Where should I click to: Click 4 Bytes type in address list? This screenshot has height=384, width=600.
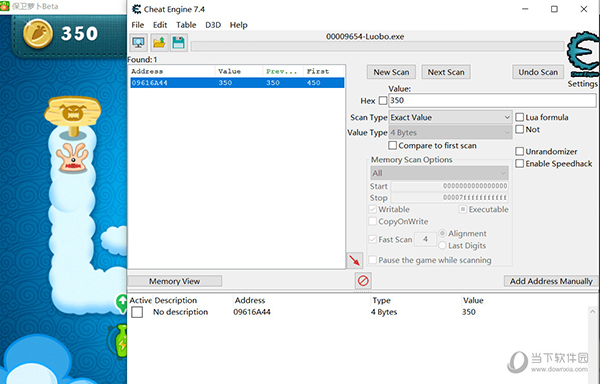[384, 312]
